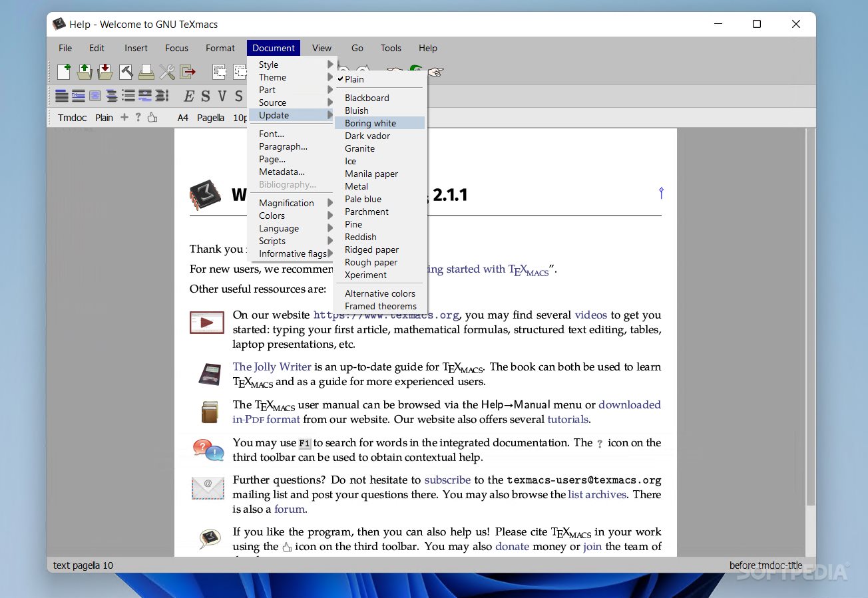Expand the Language submenu arrow
Screen dimensions: 868x598
(330, 228)
